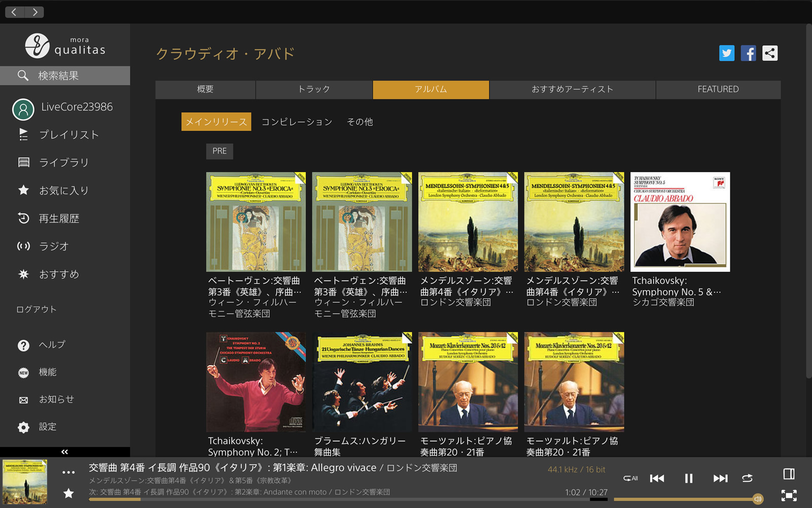The width and height of the screenshot is (812, 508).
Task: Click the track progress bar
Action: pyautogui.click(x=348, y=499)
